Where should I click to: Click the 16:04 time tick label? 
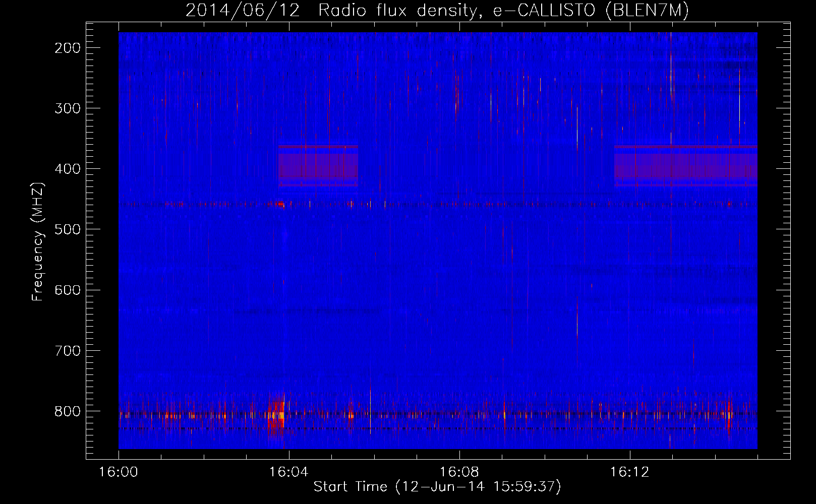(x=289, y=472)
